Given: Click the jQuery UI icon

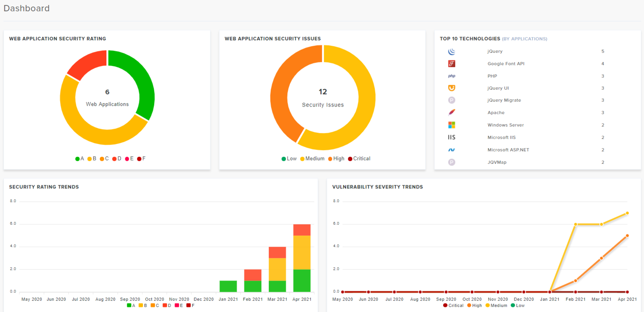Looking at the screenshot, I should tap(452, 88).
